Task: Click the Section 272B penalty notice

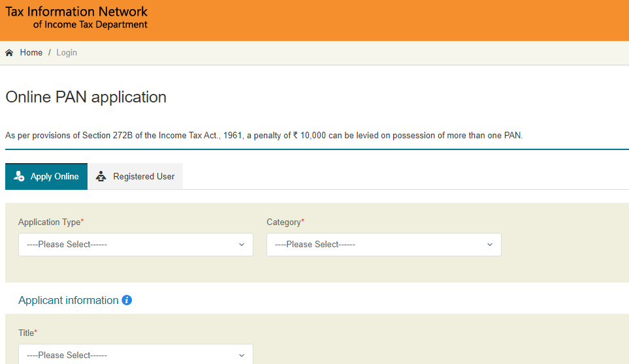Action: pos(264,135)
